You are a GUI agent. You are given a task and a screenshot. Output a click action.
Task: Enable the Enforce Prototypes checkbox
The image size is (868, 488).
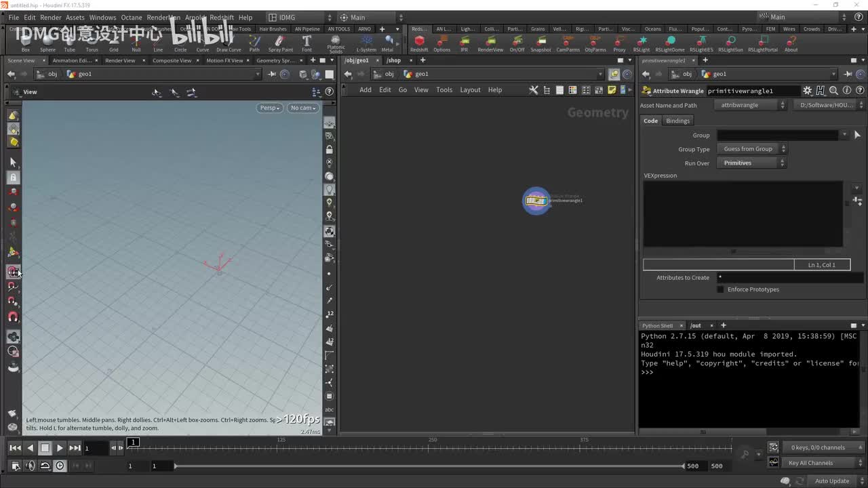[720, 289]
